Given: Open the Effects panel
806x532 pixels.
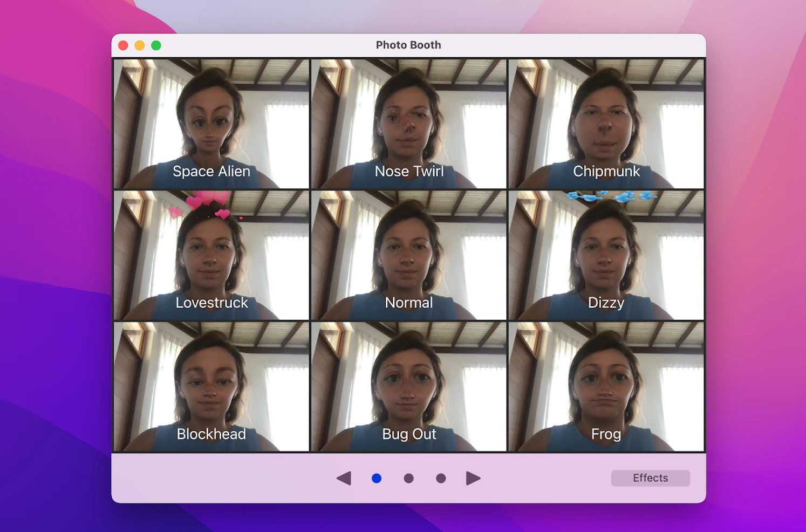Looking at the screenshot, I should (x=650, y=478).
